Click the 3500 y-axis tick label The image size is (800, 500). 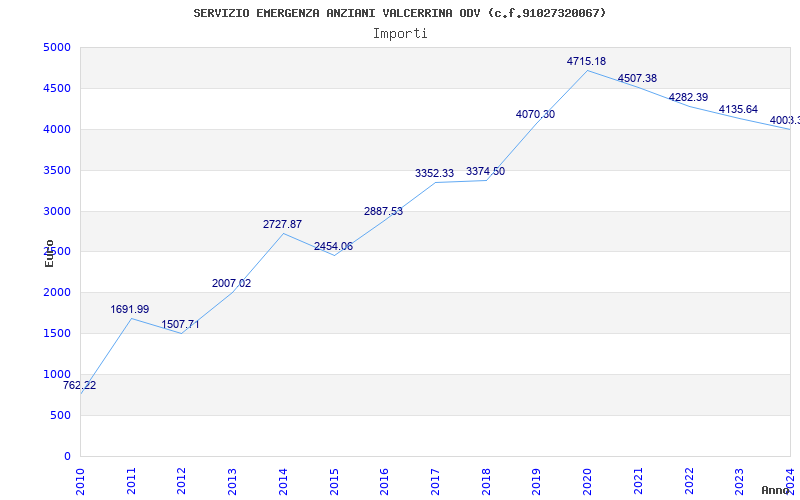pyautogui.click(x=57, y=170)
